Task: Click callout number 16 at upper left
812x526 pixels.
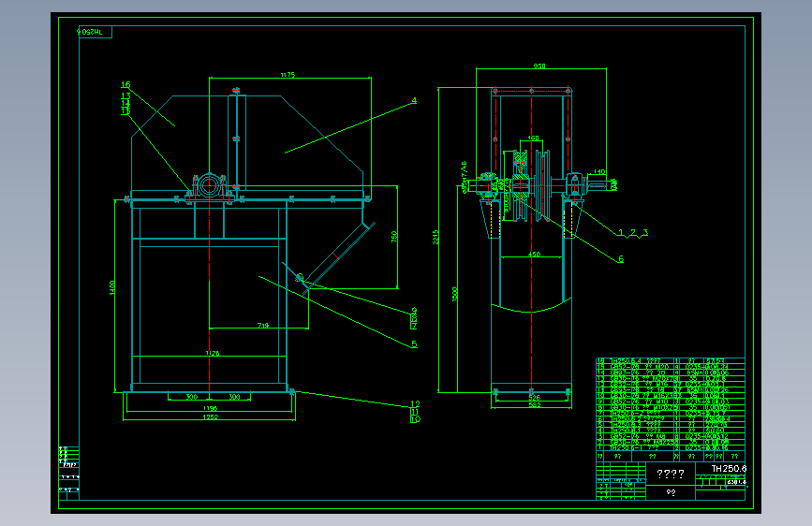Action: tap(125, 84)
